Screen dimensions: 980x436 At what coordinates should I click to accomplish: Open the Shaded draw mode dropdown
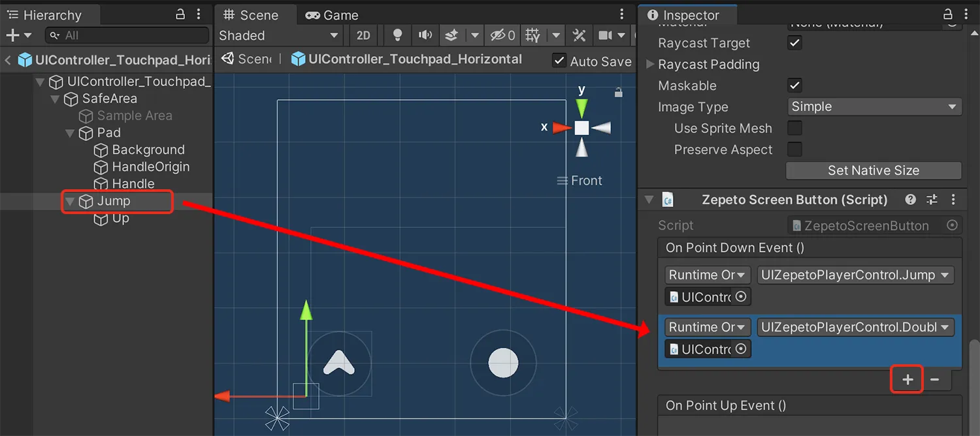point(279,35)
